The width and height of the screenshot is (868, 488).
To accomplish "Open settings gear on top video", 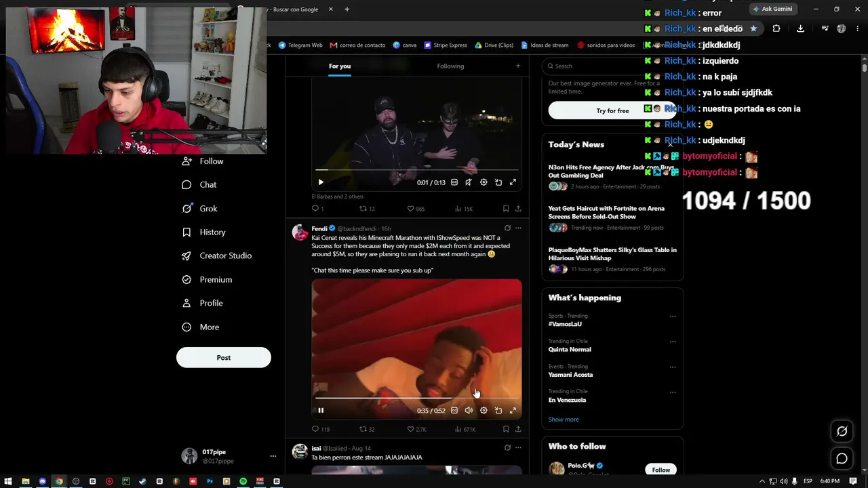I will pyautogui.click(x=484, y=182).
